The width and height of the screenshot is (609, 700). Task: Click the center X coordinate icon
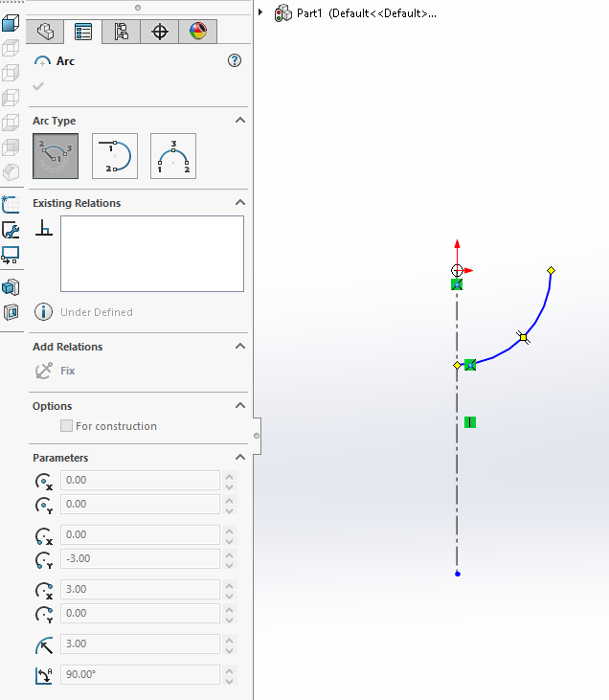coord(44,482)
